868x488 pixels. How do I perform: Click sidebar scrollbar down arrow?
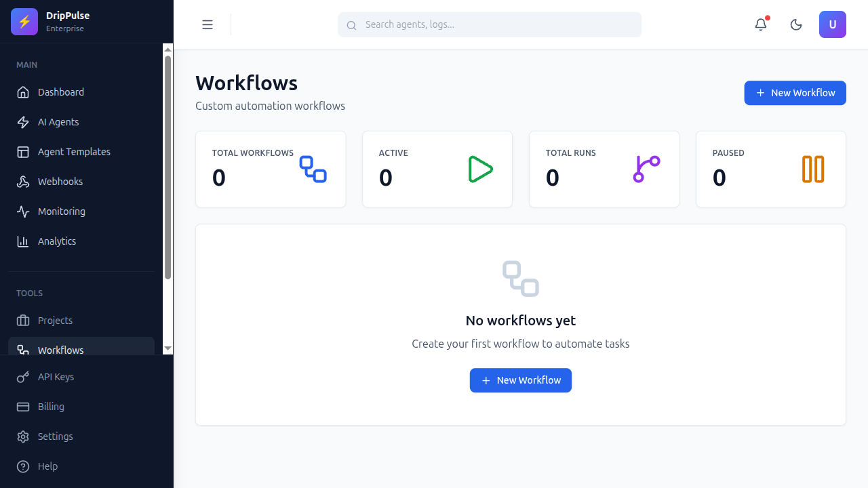point(168,348)
